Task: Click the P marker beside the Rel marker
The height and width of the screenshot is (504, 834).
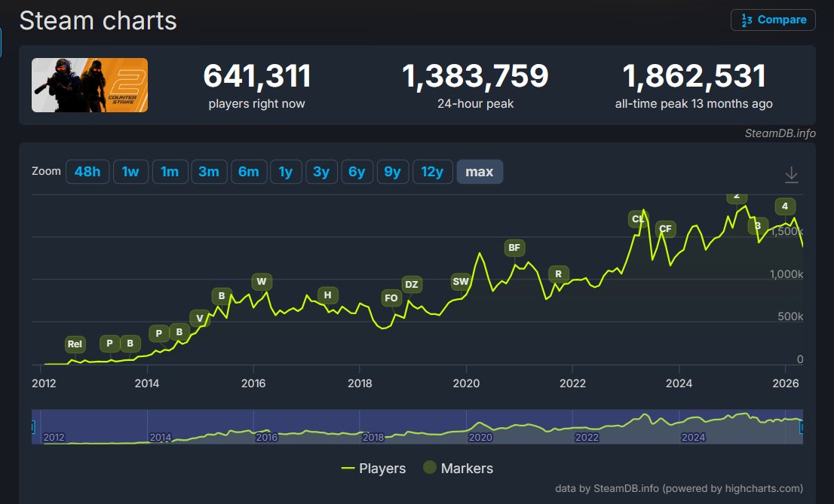Action: point(109,344)
